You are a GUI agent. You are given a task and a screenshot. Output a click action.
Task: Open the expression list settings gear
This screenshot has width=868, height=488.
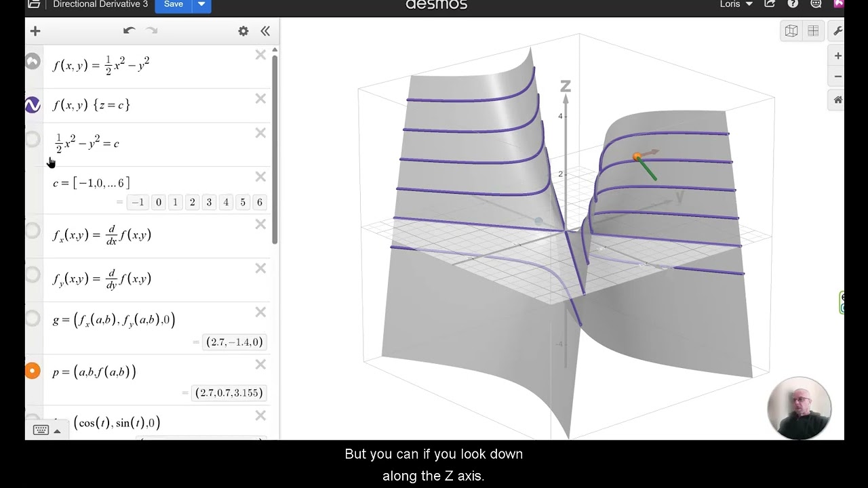click(x=243, y=30)
